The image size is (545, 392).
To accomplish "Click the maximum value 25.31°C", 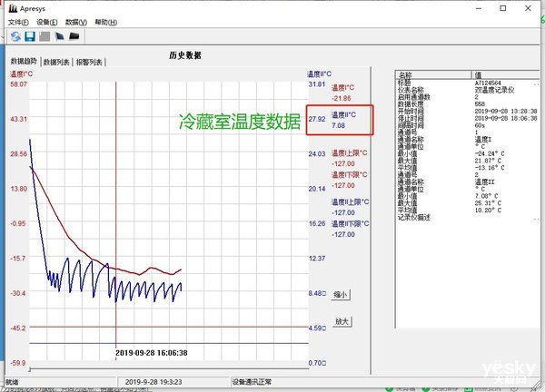I will tap(488, 203).
